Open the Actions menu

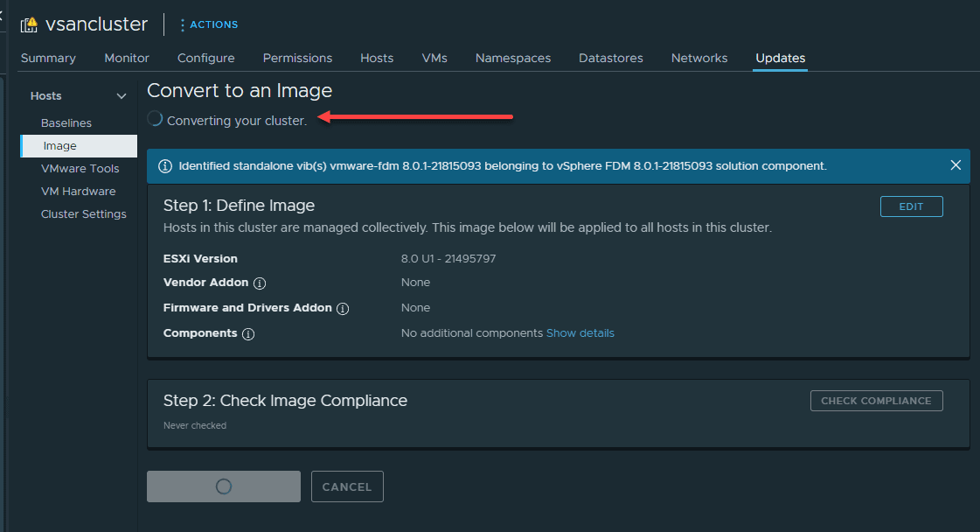point(208,24)
